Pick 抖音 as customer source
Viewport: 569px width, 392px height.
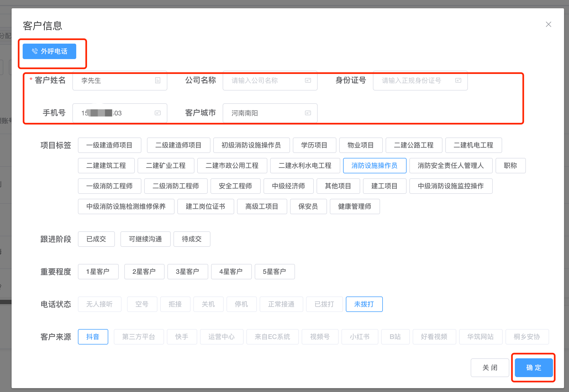point(93,337)
